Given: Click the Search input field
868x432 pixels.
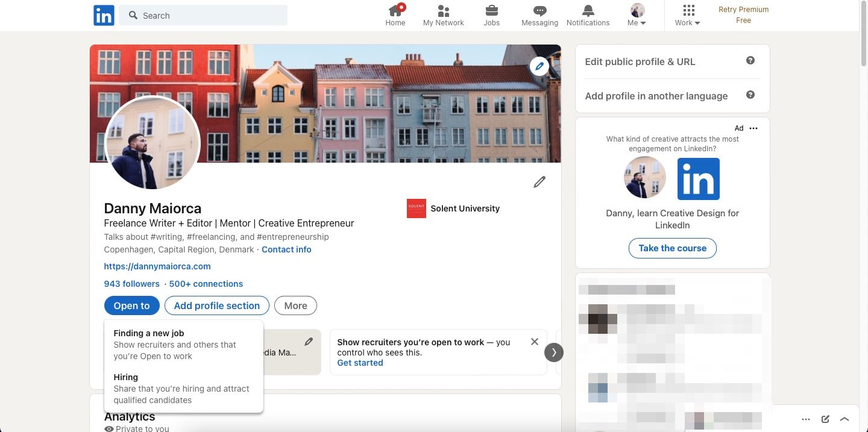Looking at the screenshot, I should pos(203,15).
